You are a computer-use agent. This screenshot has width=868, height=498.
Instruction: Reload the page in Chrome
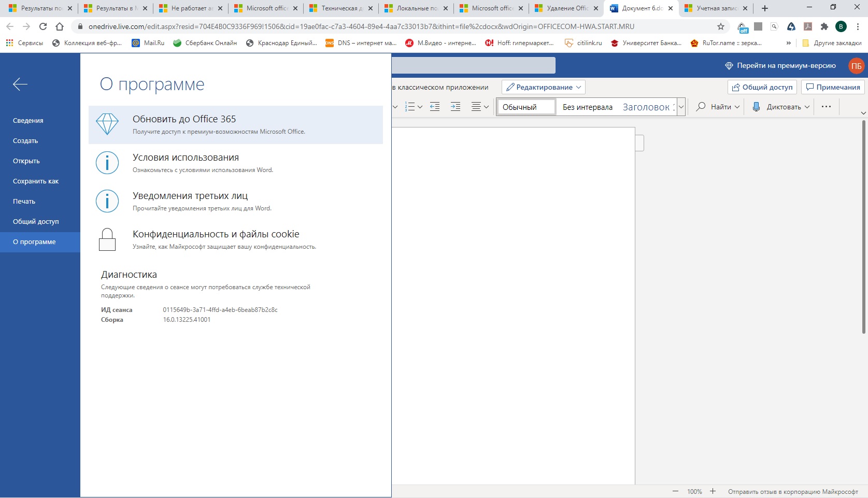(43, 26)
